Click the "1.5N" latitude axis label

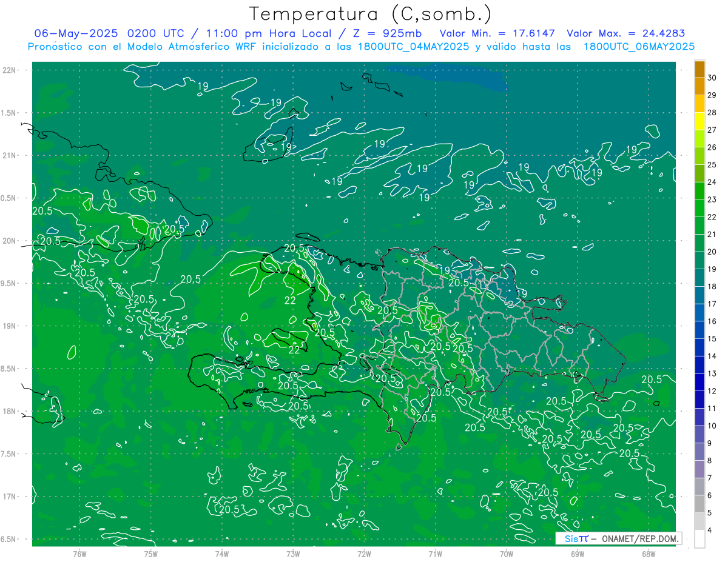pyautogui.click(x=8, y=113)
